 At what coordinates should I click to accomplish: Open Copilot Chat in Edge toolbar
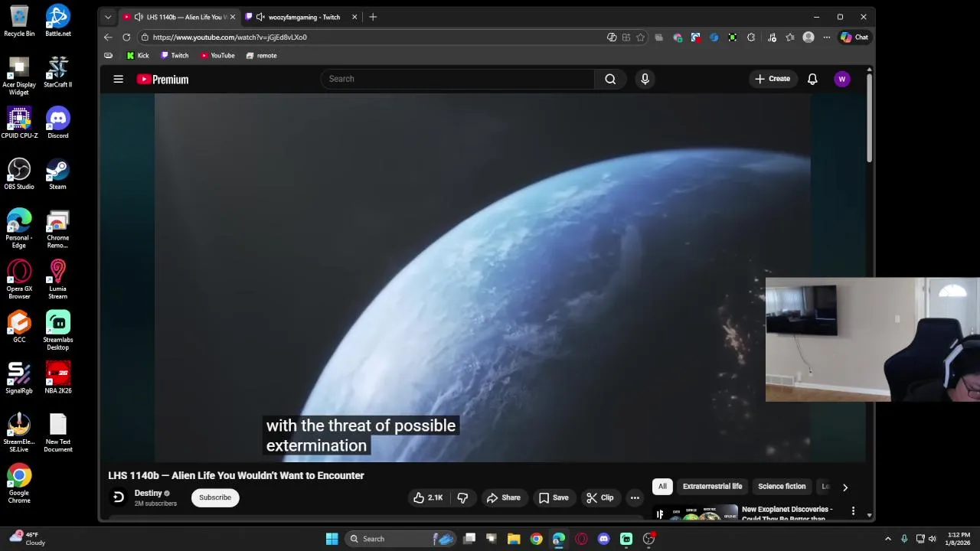(x=854, y=37)
